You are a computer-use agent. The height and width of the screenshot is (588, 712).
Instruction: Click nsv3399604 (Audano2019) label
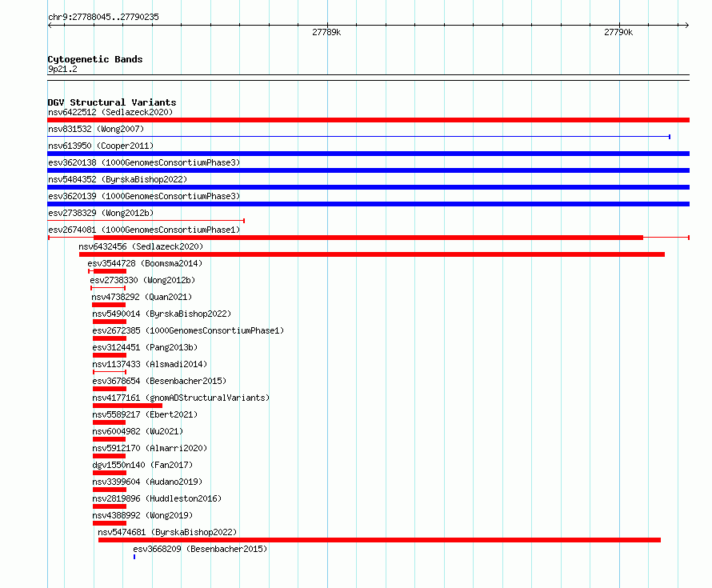tap(147, 482)
